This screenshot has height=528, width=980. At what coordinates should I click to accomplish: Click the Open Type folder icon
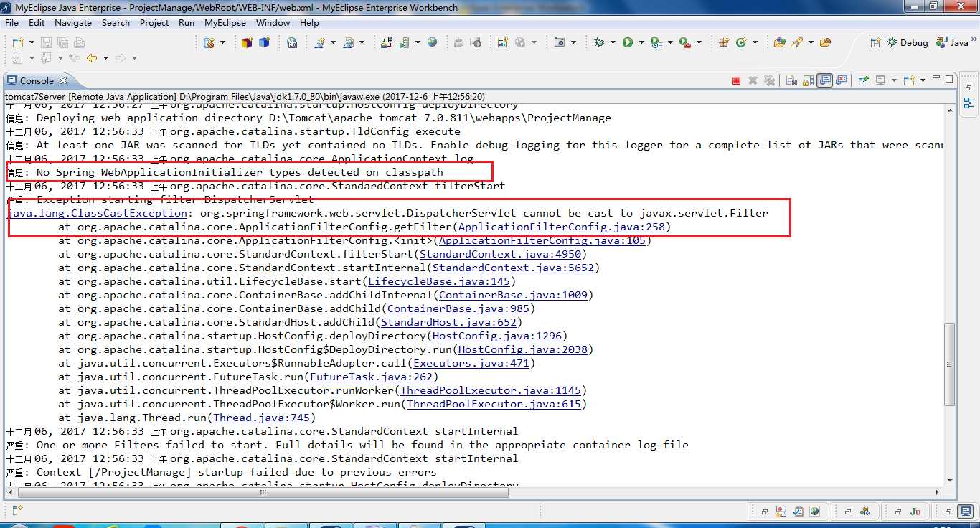pos(780,42)
